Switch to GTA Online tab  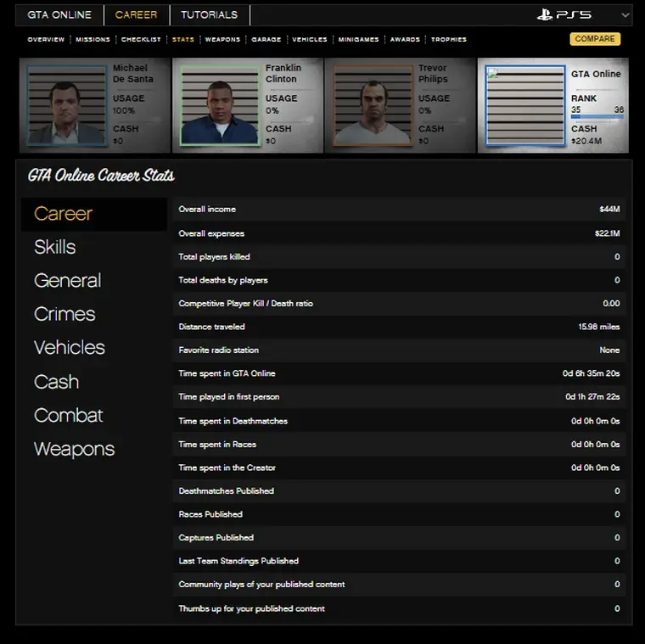coord(59,15)
